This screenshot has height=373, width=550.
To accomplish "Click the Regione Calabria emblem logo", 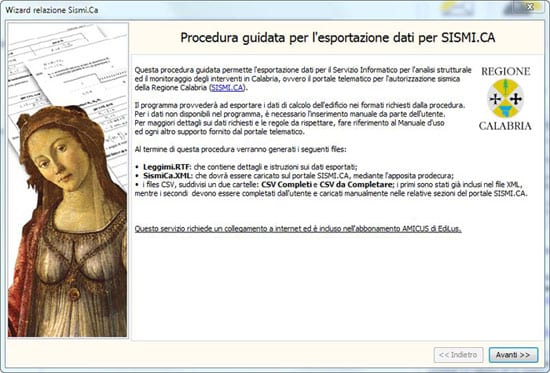I will pyautogui.click(x=505, y=99).
